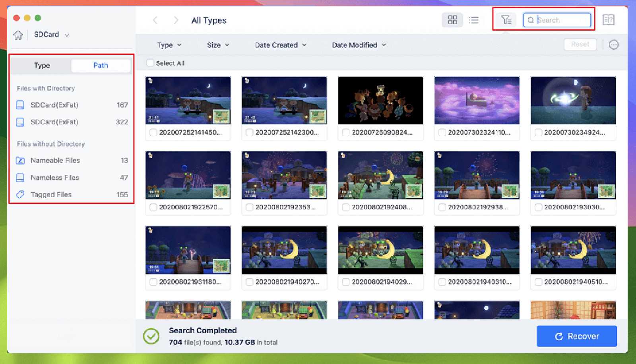The image size is (636, 364).
Task: Open the Date Modified filter dropdown
Action: (x=359, y=45)
